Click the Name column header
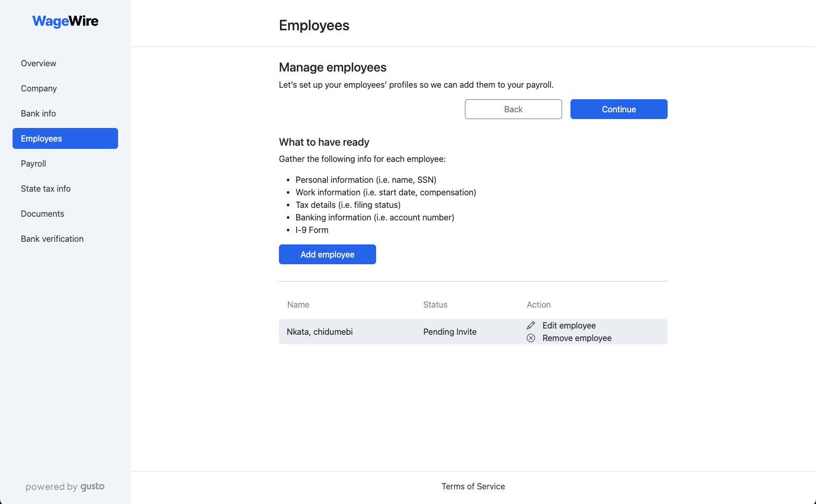 [x=298, y=304]
